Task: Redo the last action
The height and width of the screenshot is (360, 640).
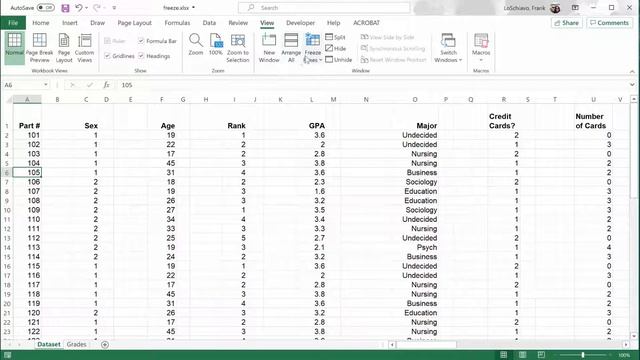Action: click(x=97, y=8)
